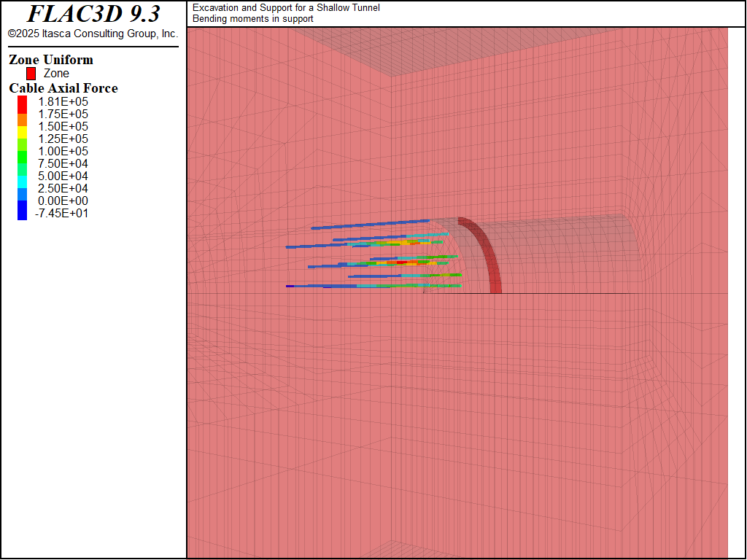
Task: Click the 'Bending moments in support' subtitle
Action: click(253, 19)
